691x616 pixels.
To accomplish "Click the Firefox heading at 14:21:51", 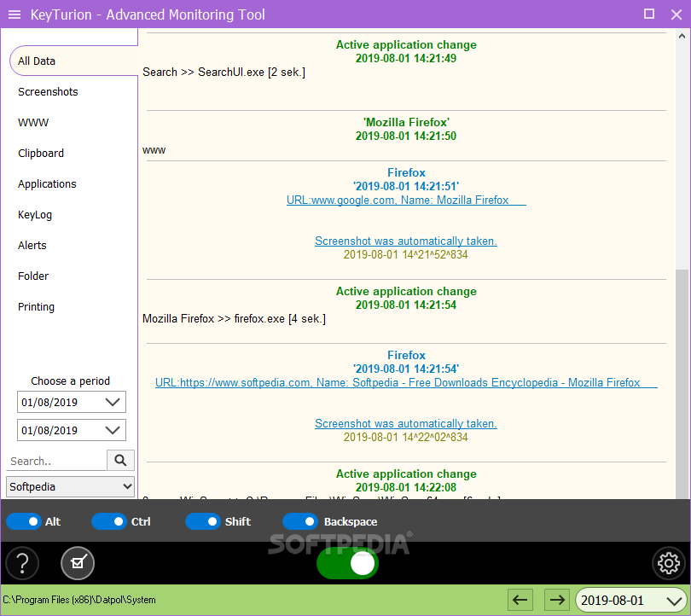I will [x=406, y=172].
